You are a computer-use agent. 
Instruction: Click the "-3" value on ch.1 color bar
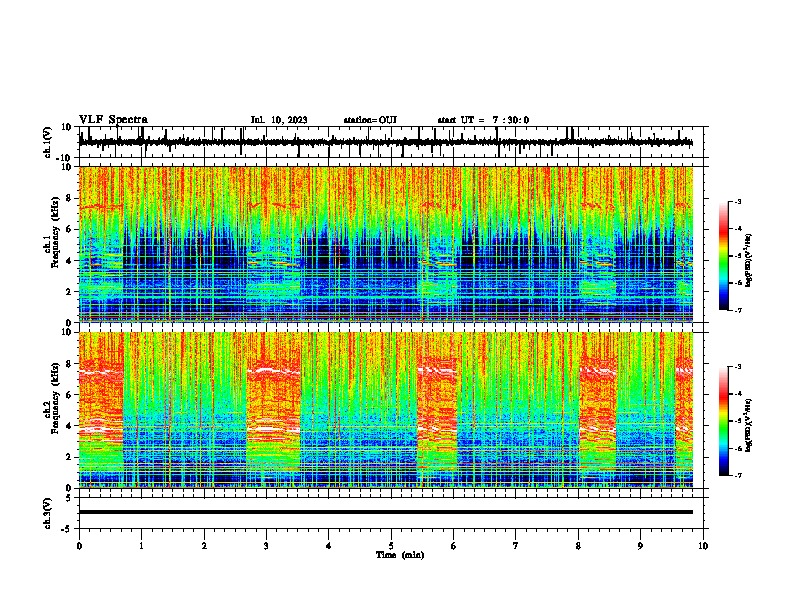click(737, 201)
